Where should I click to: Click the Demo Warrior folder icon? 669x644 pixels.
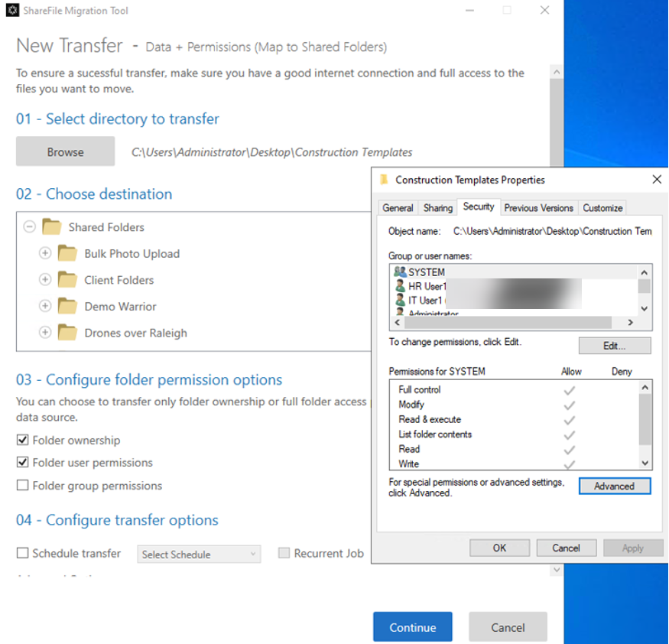click(x=67, y=307)
